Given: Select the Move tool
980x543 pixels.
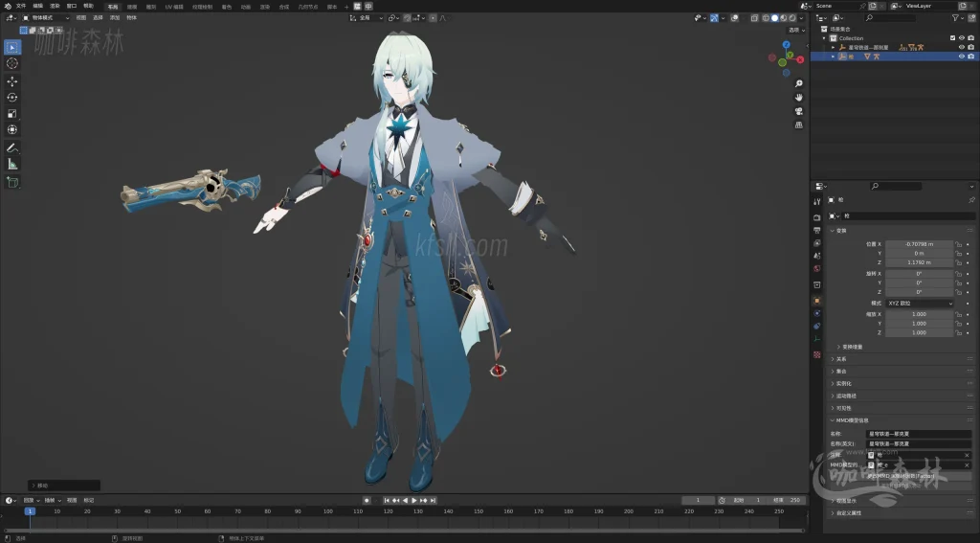Looking at the screenshot, I should click(x=11, y=81).
